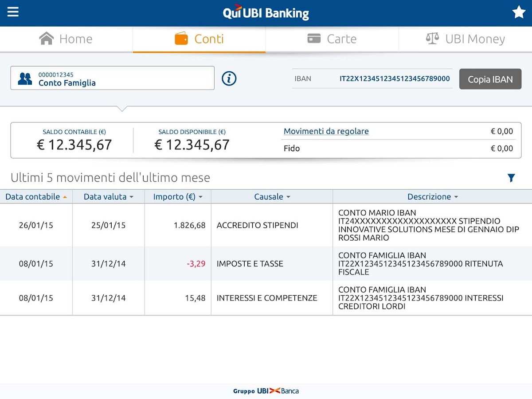Open the UBI Money tab
The image size is (532, 399).
click(x=465, y=39)
